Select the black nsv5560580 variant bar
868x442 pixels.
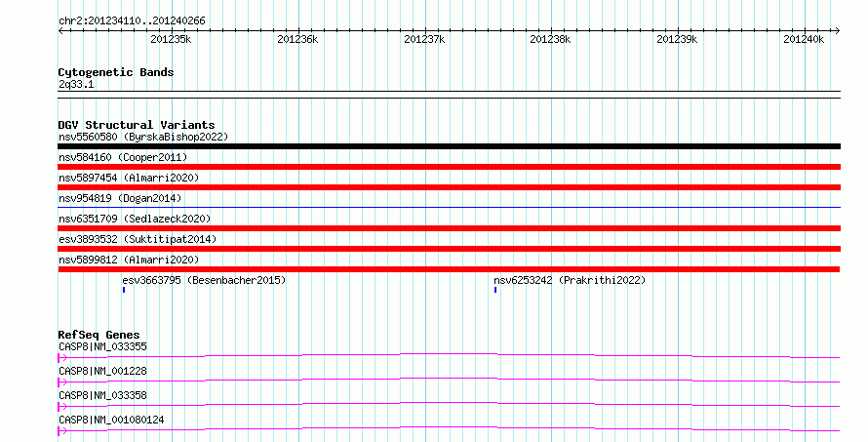[449, 146]
